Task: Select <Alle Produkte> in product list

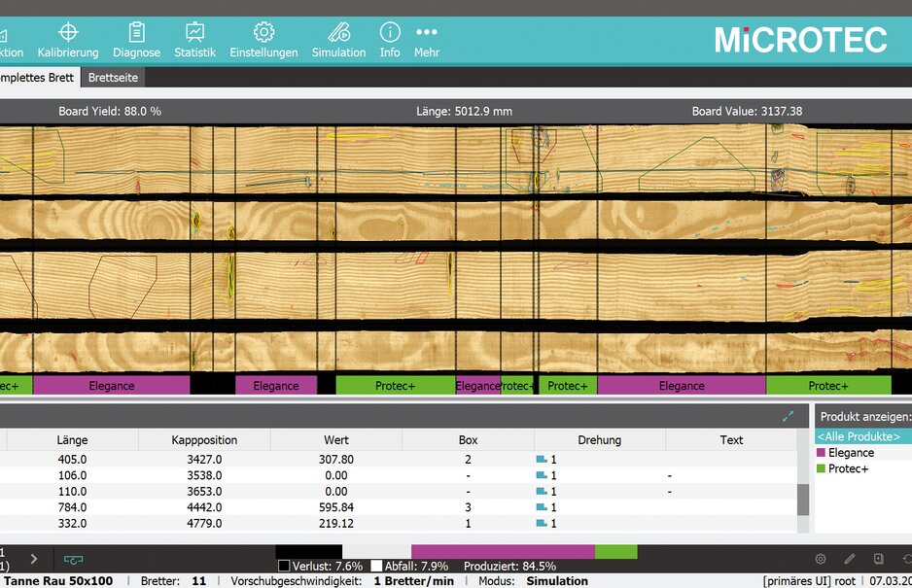Action: [862, 436]
